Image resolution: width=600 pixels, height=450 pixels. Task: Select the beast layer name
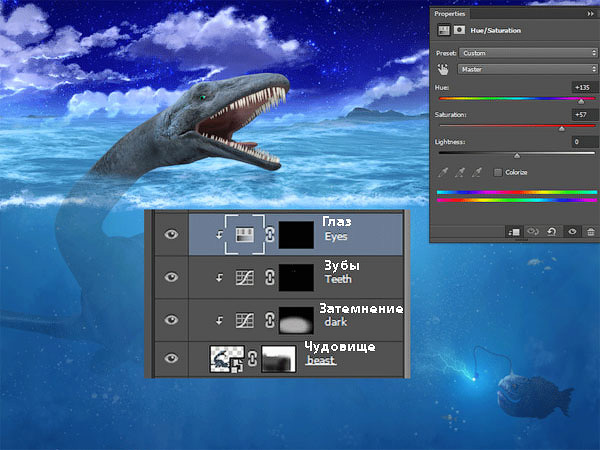click(321, 360)
